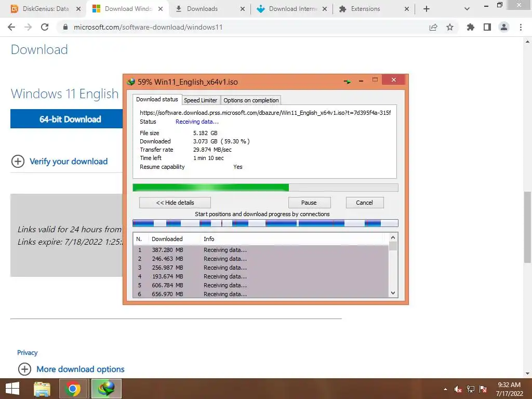Click the address bar URL
The image size is (532, 399).
148,27
